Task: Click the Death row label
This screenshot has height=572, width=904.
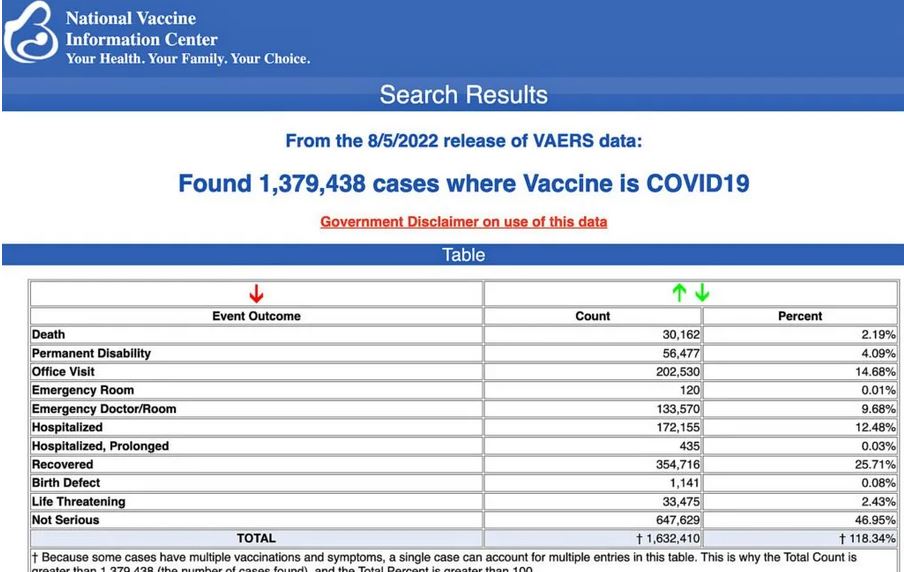Action: pyautogui.click(x=48, y=335)
